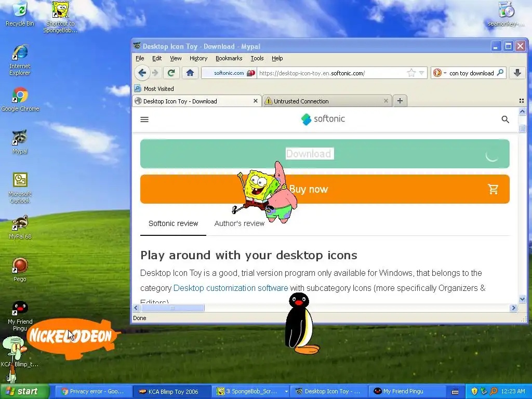Screen dimensions: 532x399
Task: Open the Recycle Bin desktop icon
Action: [20, 14]
